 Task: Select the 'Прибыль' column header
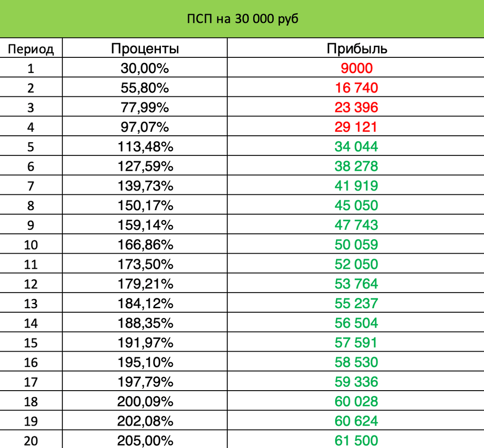point(356,49)
